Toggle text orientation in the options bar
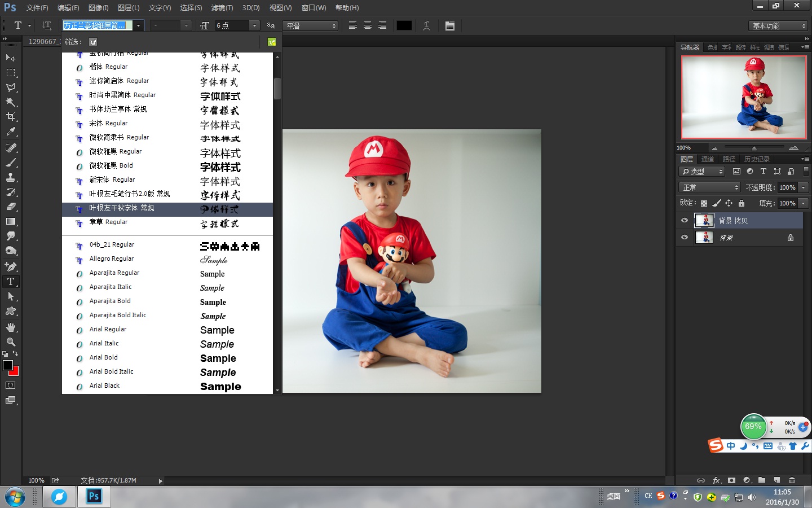812x508 pixels. [x=47, y=25]
